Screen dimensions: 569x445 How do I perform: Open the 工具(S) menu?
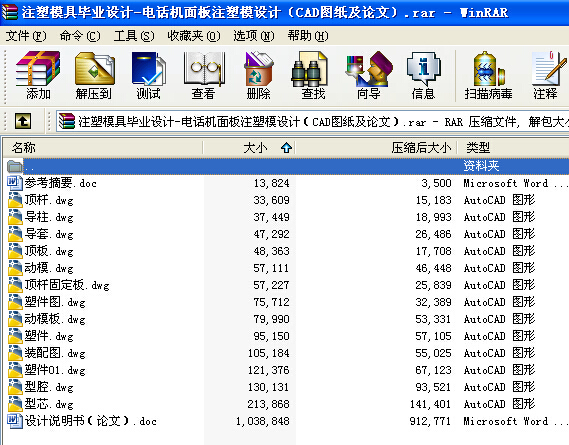pos(134,36)
